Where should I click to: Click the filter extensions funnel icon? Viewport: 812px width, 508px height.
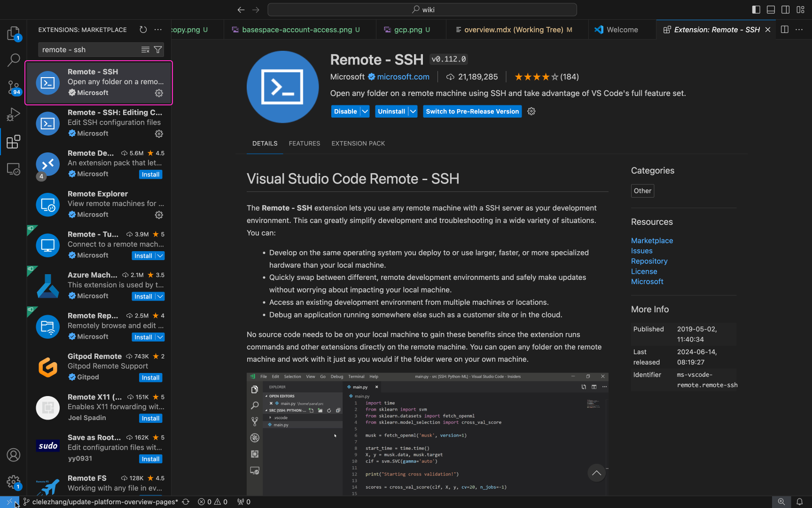point(158,50)
